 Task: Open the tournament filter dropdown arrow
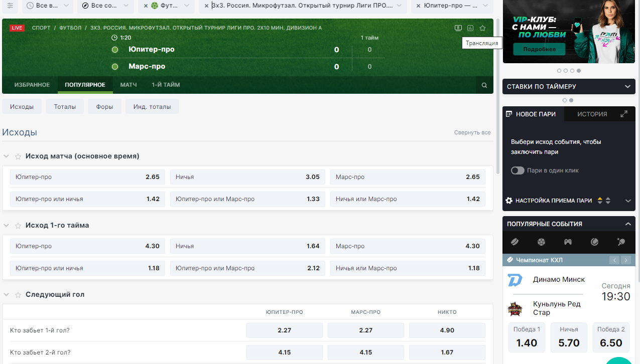coord(399,6)
